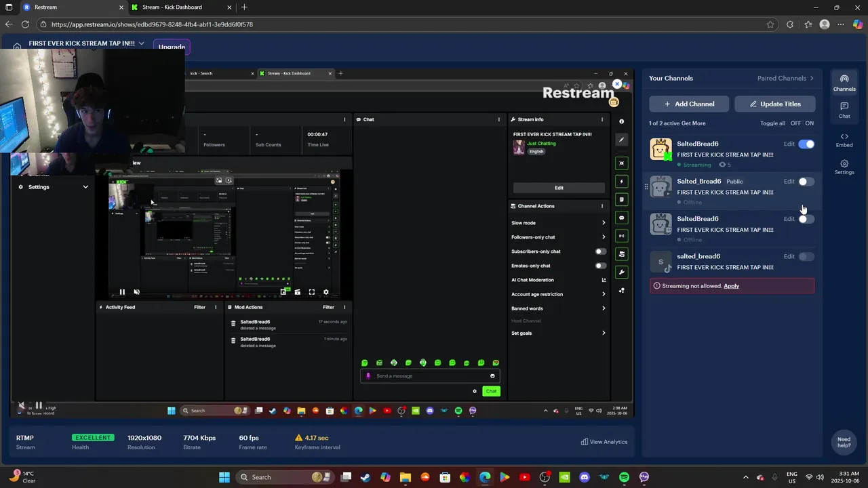This screenshot has width=868, height=488.
Task: Expand Banned words settings
Action: 604,308
